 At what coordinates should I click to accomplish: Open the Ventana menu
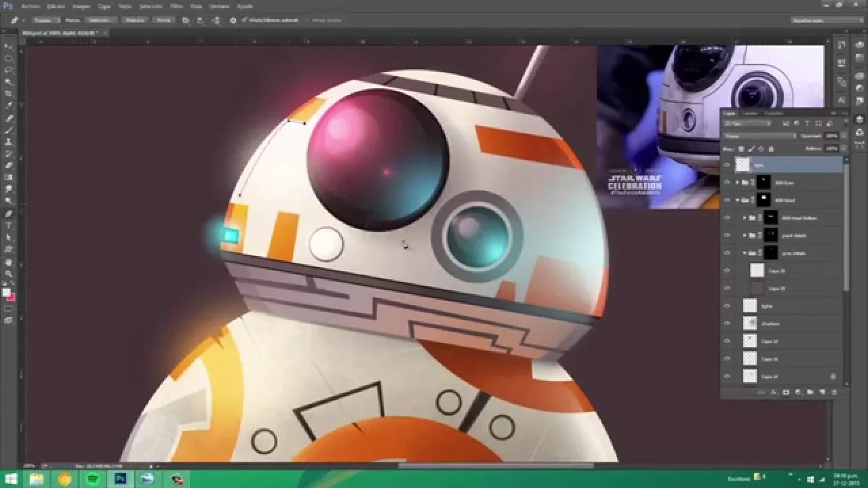pyautogui.click(x=220, y=5)
